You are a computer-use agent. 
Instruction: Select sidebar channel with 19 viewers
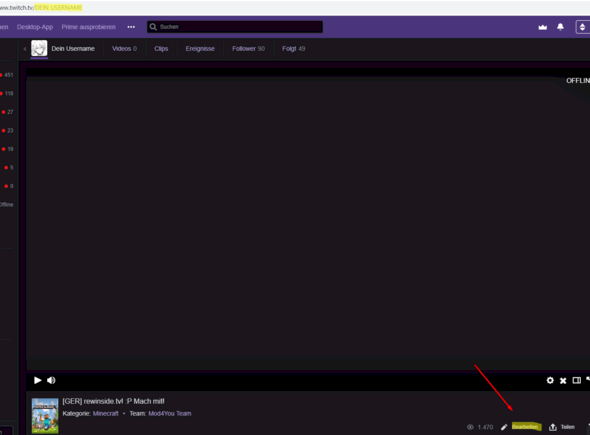8,149
